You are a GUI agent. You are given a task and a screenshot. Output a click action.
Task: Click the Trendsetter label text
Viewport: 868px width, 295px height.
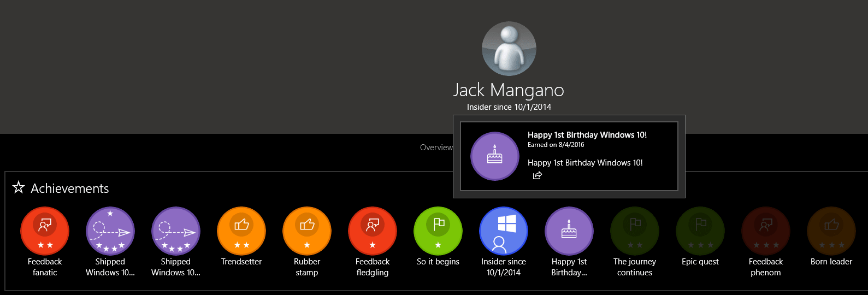click(241, 262)
